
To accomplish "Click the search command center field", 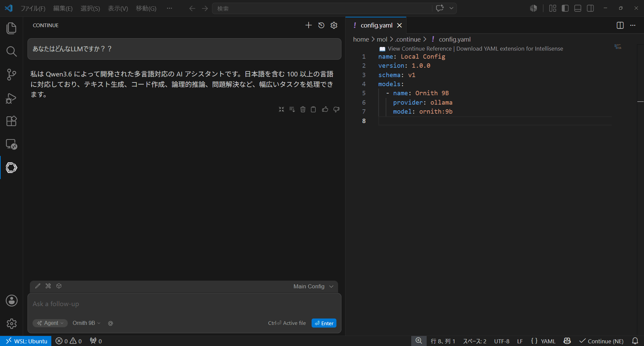I will pos(322,8).
